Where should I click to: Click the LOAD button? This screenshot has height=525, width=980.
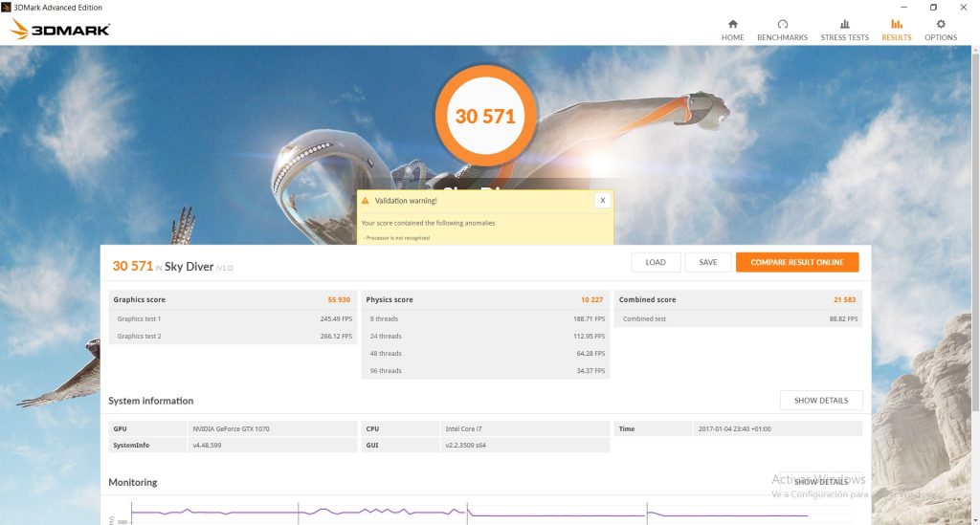656,262
